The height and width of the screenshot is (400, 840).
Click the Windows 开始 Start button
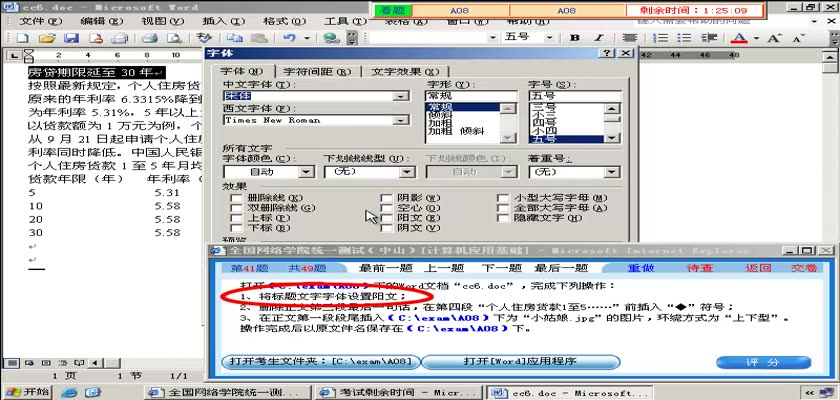click(x=26, y=393)
